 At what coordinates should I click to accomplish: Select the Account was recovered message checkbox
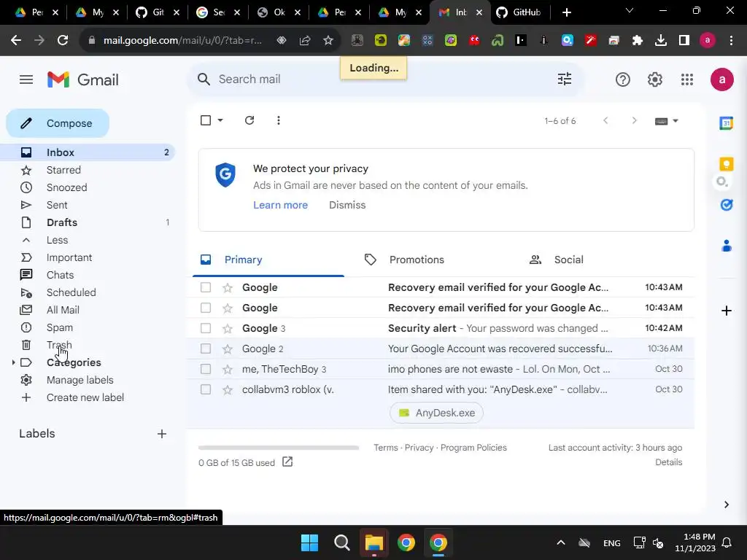pos(205,349)
